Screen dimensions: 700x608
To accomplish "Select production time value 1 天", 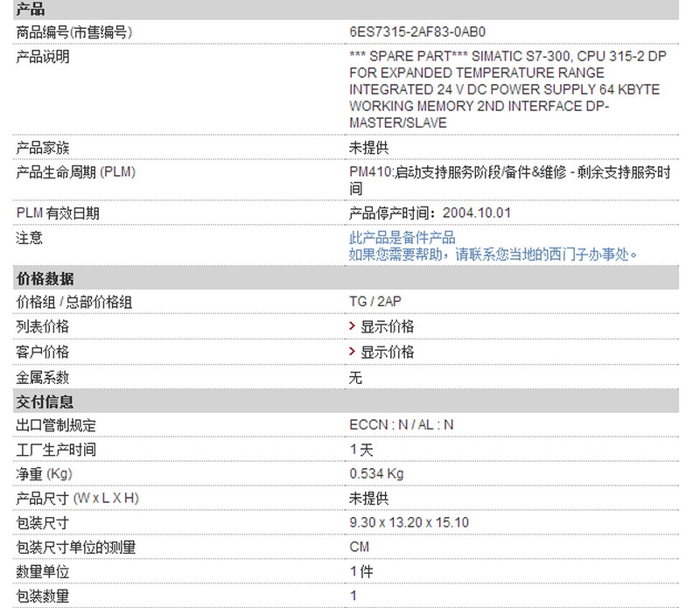I will 360,450.
